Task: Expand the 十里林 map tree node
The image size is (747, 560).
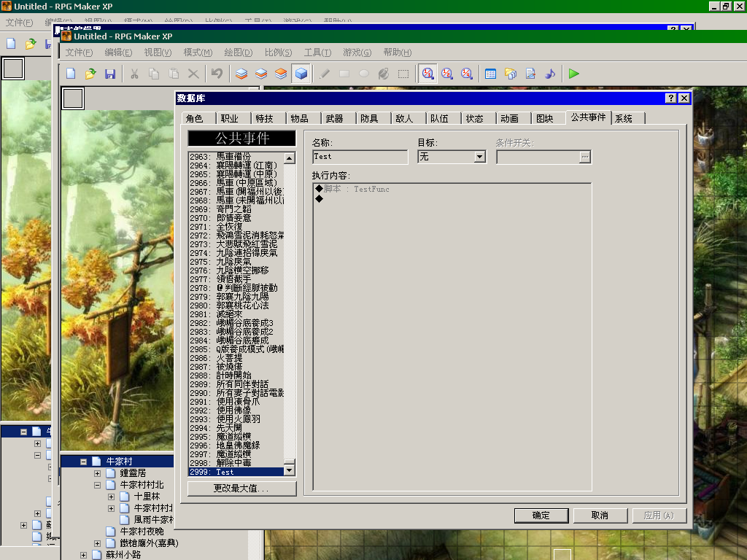Action: 111,497
